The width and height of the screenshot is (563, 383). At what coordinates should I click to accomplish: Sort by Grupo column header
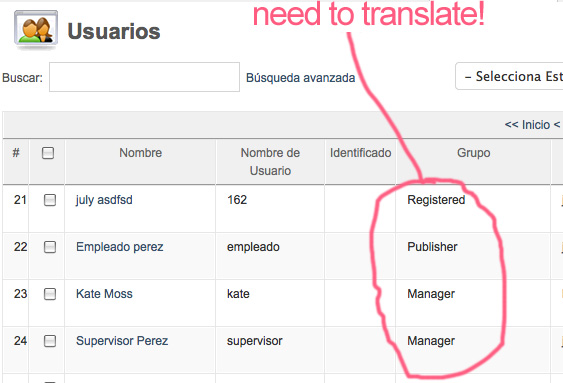pyautogui.click(x=474, y=153)
